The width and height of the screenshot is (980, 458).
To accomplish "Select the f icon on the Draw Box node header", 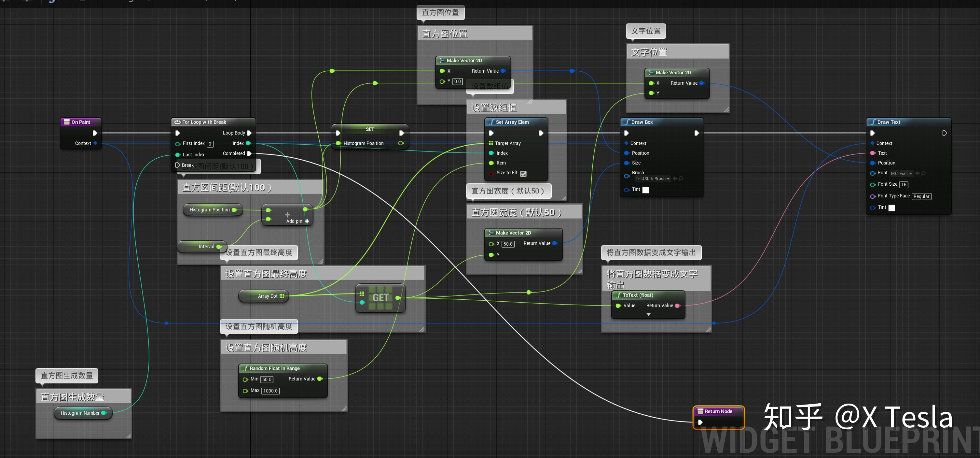I will (x=627, y=122).
